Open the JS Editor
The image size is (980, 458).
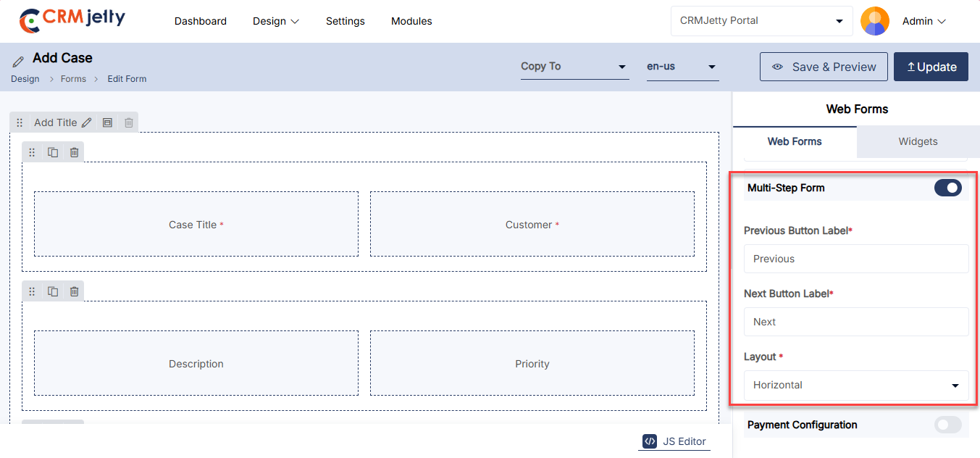(x=674, y=441)
